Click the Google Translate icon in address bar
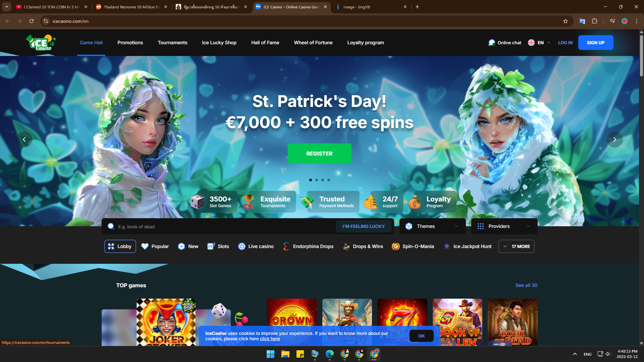644x362 pixels. (x=582, y=21)
